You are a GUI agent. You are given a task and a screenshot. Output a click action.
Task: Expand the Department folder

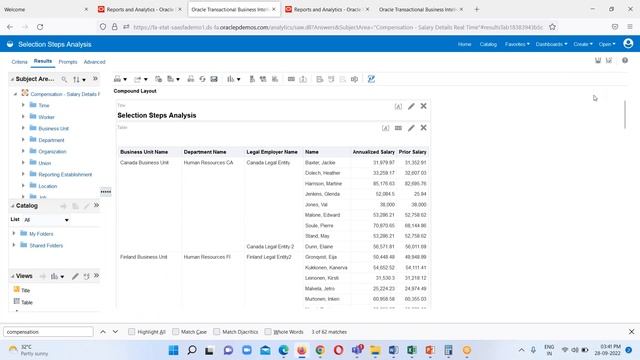23,140
